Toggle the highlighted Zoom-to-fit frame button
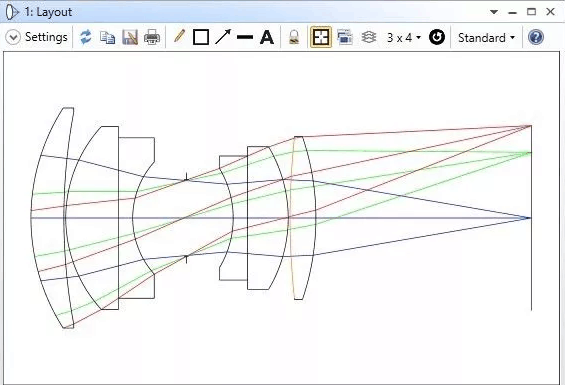Screen dimensions: 565x386 click(321, 37)
